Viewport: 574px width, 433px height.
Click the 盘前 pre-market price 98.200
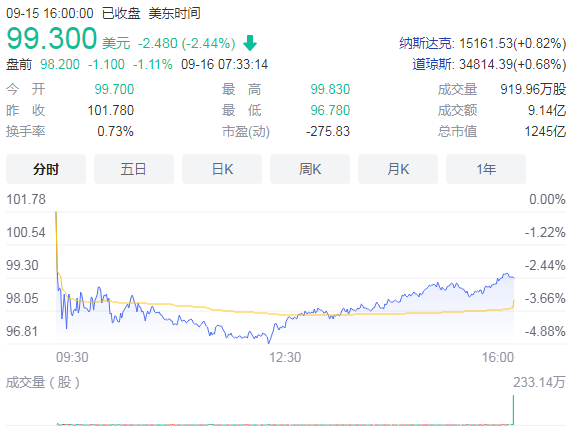click(x=60, y=64)
